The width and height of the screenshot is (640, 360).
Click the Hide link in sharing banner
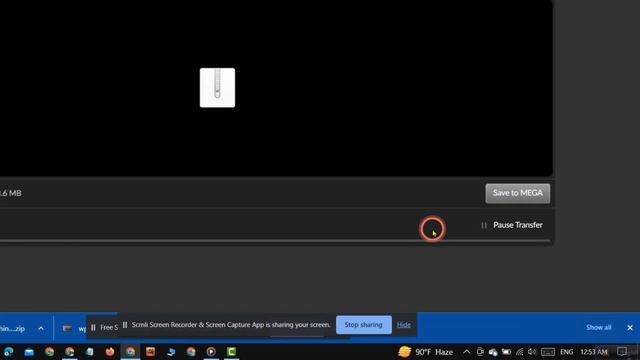[404, 325]
